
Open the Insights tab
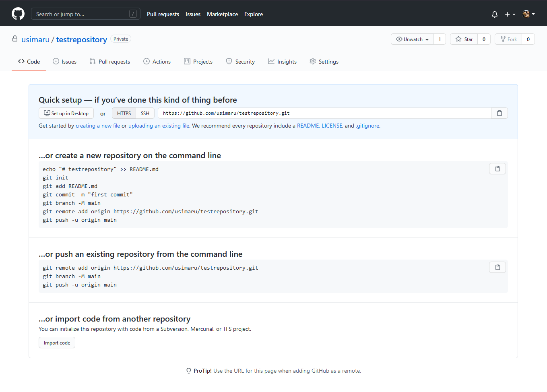282,62
